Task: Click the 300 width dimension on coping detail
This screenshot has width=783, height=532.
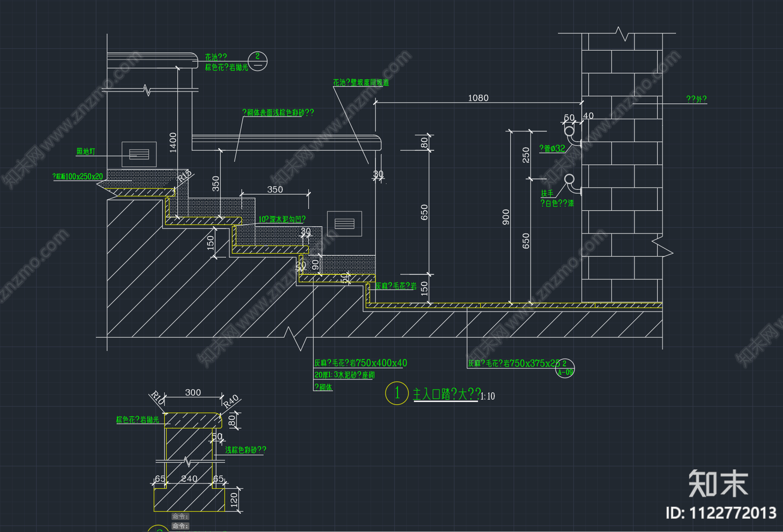Action: [193, 393]
